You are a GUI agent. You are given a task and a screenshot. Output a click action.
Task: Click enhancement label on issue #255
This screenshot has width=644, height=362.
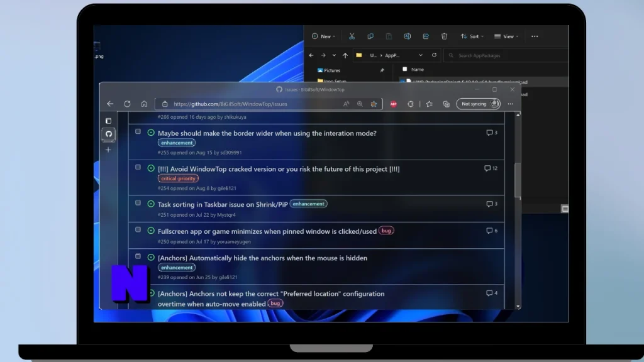(x=177, y=143)
